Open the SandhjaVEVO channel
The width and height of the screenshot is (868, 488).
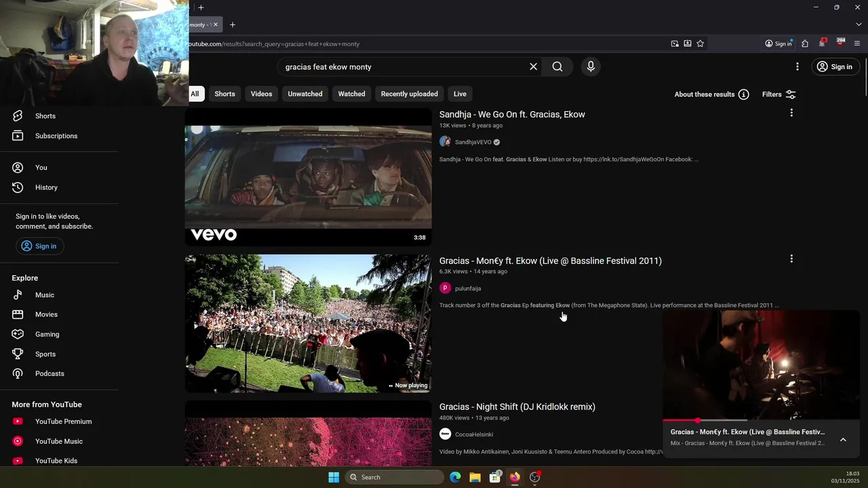[x=473, y=142]
